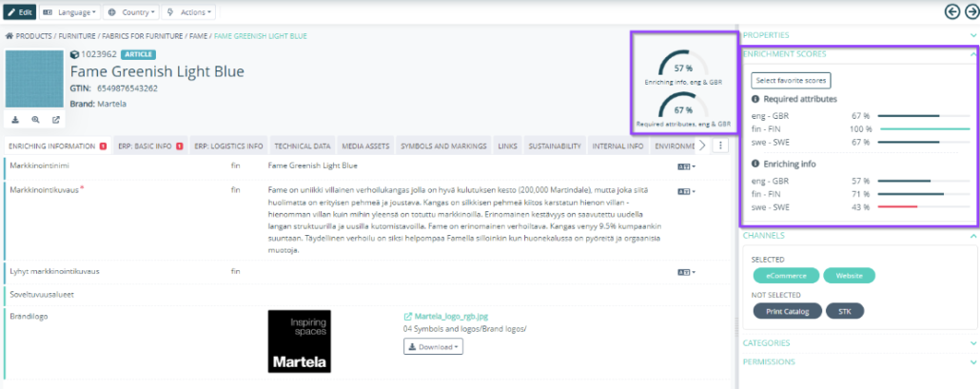Viewport: 980px width, 389px height.
Task: Zoom the product image with magnifier icon
Action: [35, 119]
